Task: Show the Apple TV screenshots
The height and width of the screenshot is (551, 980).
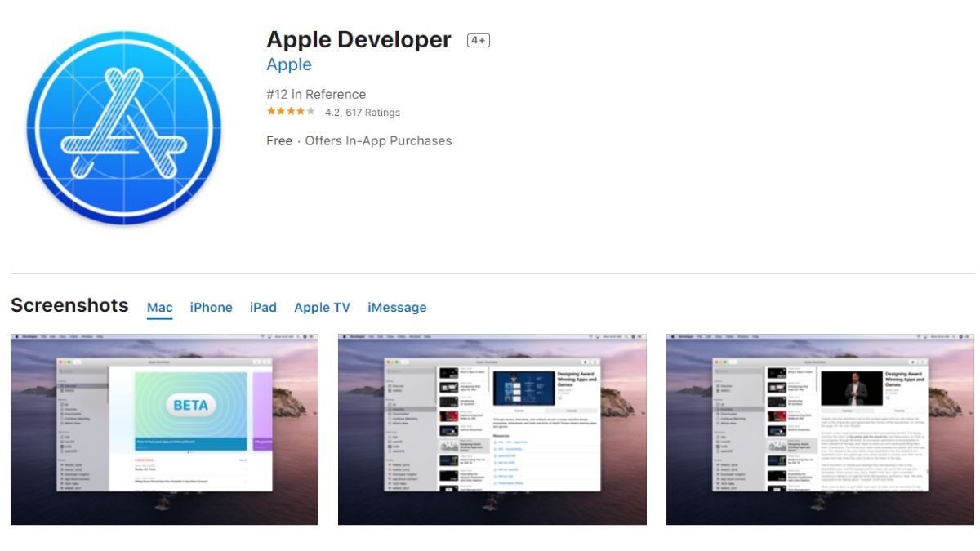Action: coord(322,308)
